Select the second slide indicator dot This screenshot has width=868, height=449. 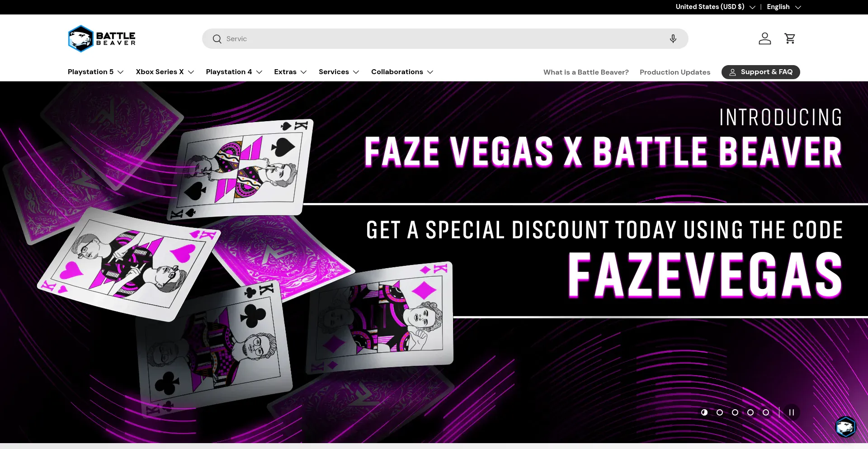click(720, 412)
